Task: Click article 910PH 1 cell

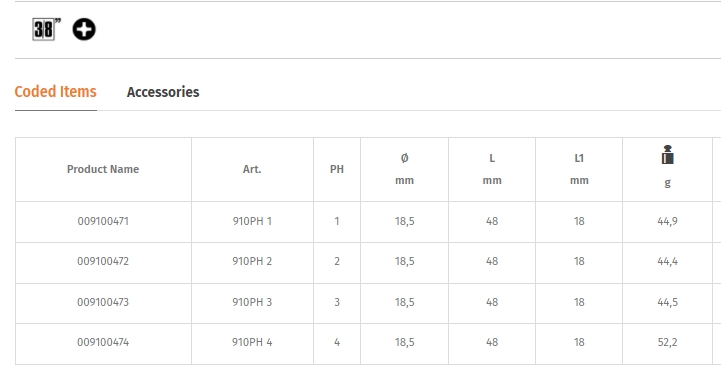Action: (x=252, y=221)
